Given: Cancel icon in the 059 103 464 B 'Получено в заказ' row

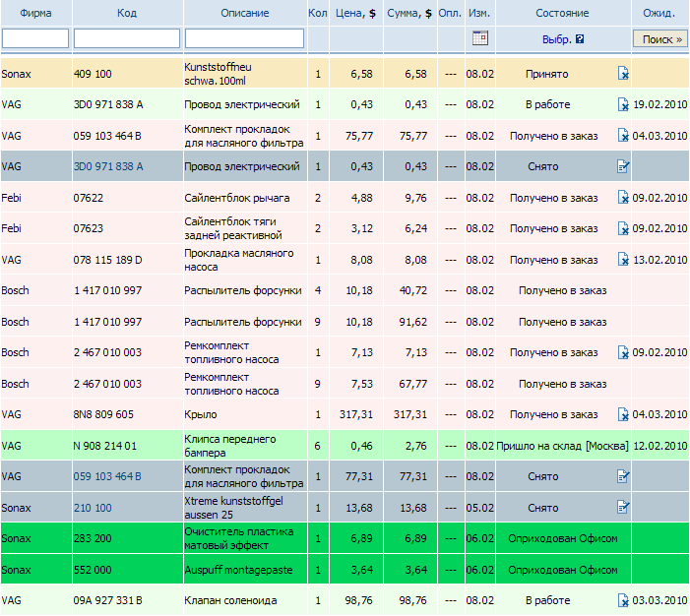Looking at the screenshot, I should coord(623,136).
